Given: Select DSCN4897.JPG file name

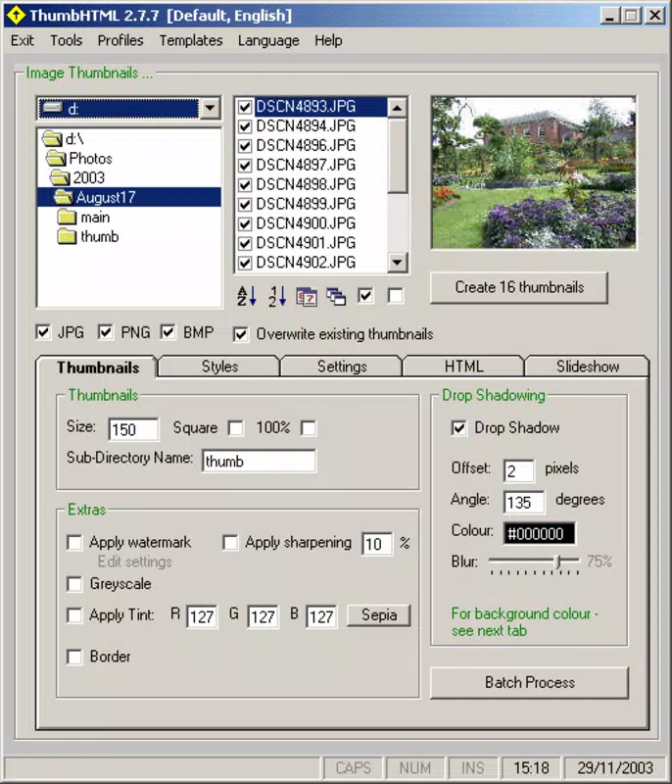Looking at the screenshot, I should pyautogui.click(x=306, y=165).
